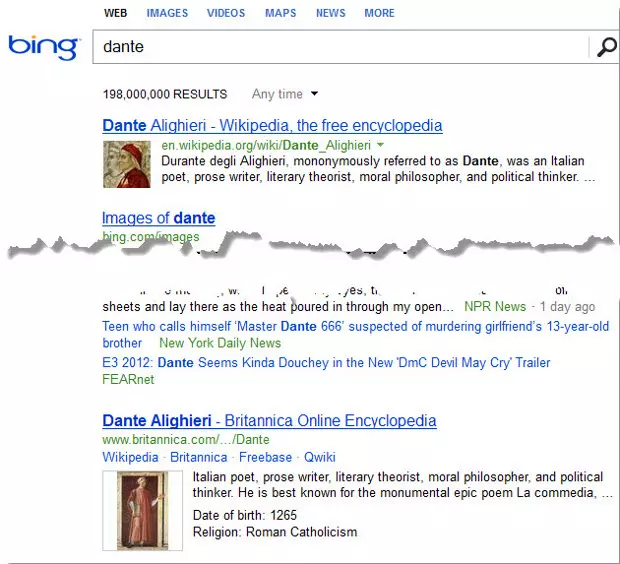Screen dimensions: 620x564
Task: Click the 1 day ago timestamp
Action: [x=567, y=307]
